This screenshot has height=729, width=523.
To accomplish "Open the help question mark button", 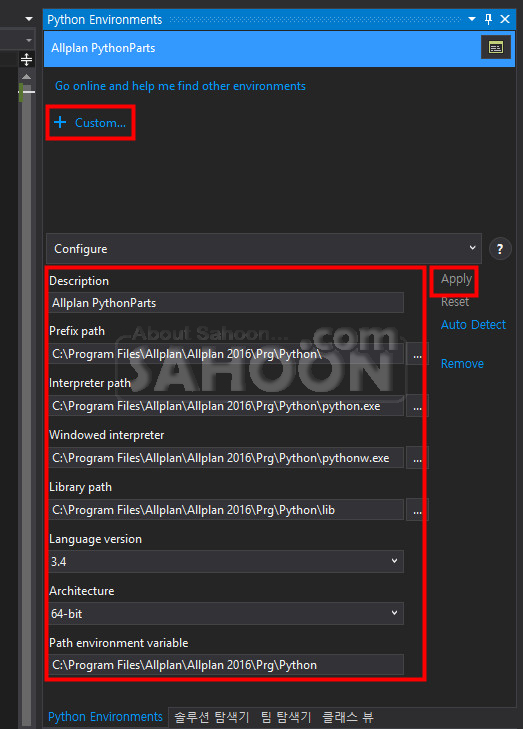I will [x=500, y=249].
